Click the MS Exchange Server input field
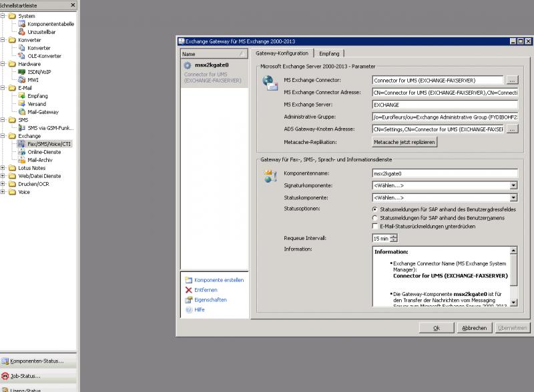Viewport: 534px width, 392px height. 445,105
